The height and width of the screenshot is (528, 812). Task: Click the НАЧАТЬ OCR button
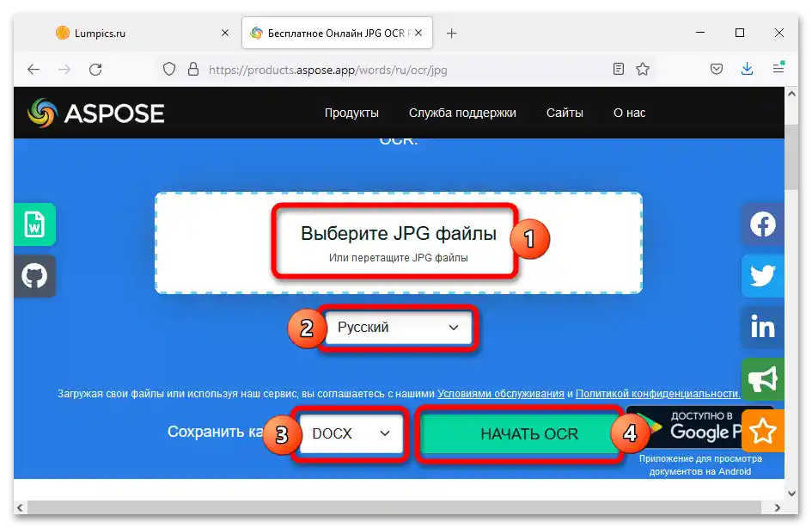click(x=520, y=433)
